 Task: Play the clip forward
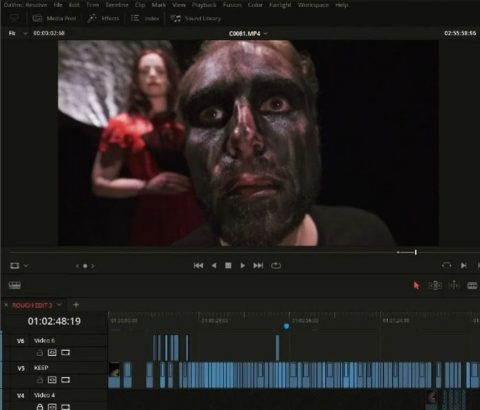tap(243, 266)
